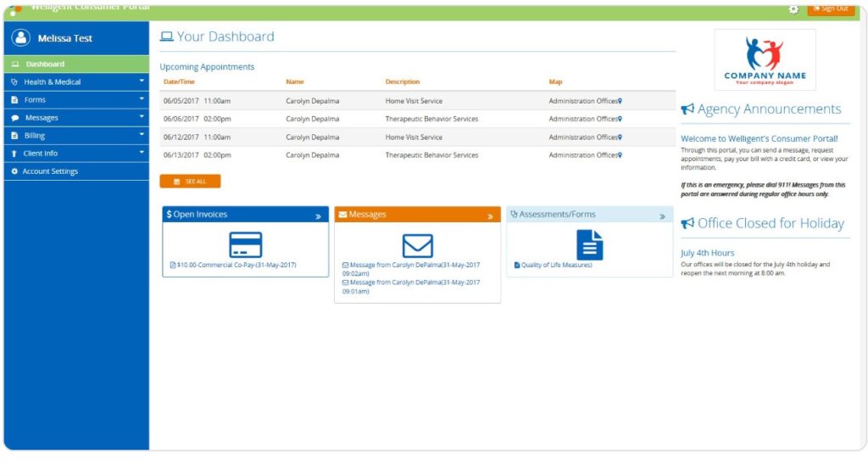This screenshot has height=476, width=868.
Task: Open the Quality of Life Measures form
Action: 553,265
